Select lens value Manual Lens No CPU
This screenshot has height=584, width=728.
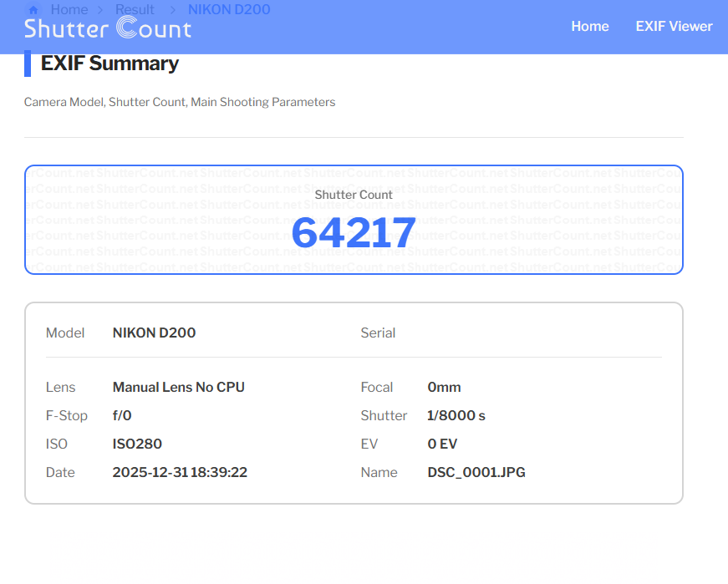179,387
